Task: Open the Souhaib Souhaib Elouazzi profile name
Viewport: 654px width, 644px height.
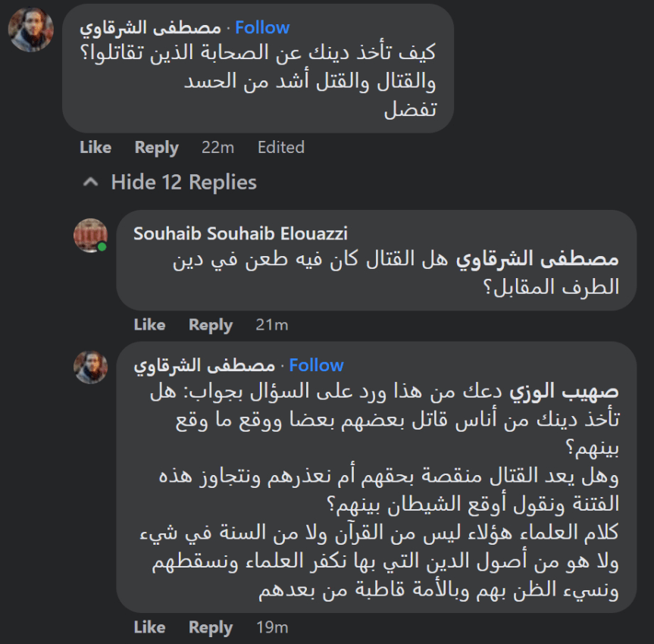Action: [x=240, y=233]
